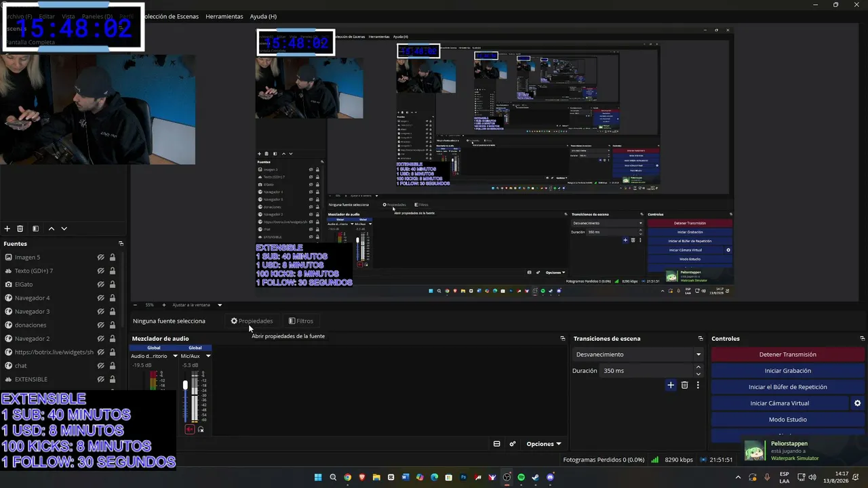This screenshot has width=868, height=488.
Task: Undock the Fuentes panel with its float icon
Action: coord(121,243)
